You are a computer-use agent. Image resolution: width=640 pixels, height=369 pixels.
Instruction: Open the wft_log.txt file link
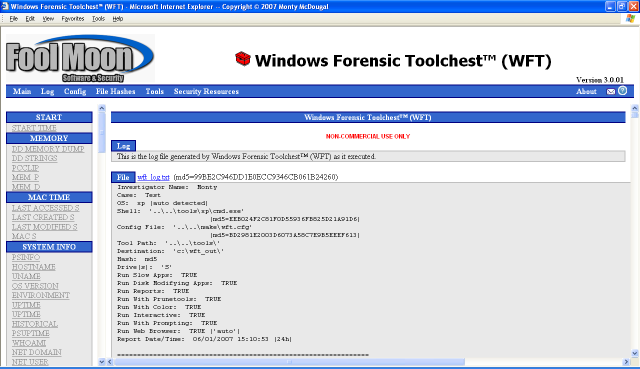[153, 177]
